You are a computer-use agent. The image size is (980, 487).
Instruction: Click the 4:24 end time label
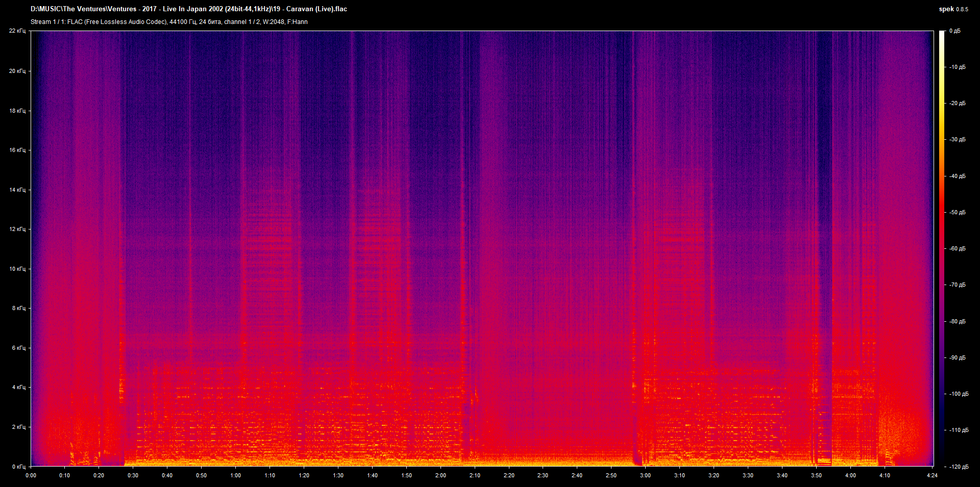click(933, 476)
